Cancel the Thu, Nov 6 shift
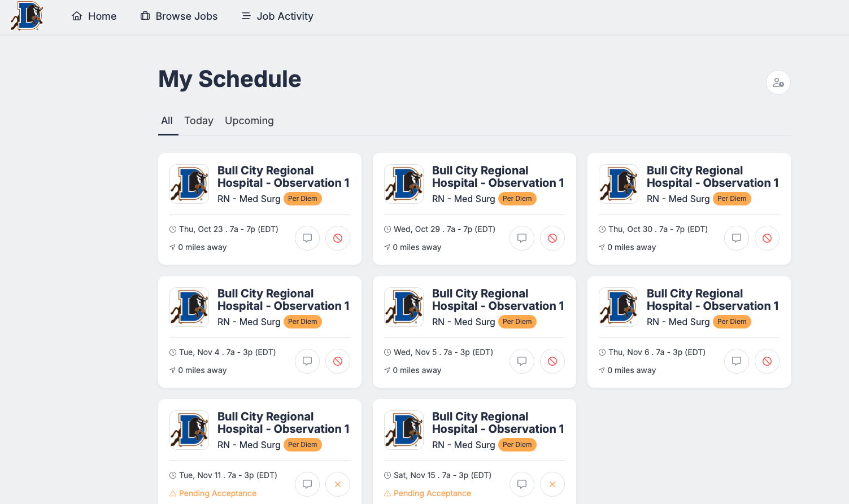Screen dimensions: 849x504 coord(767,361)
